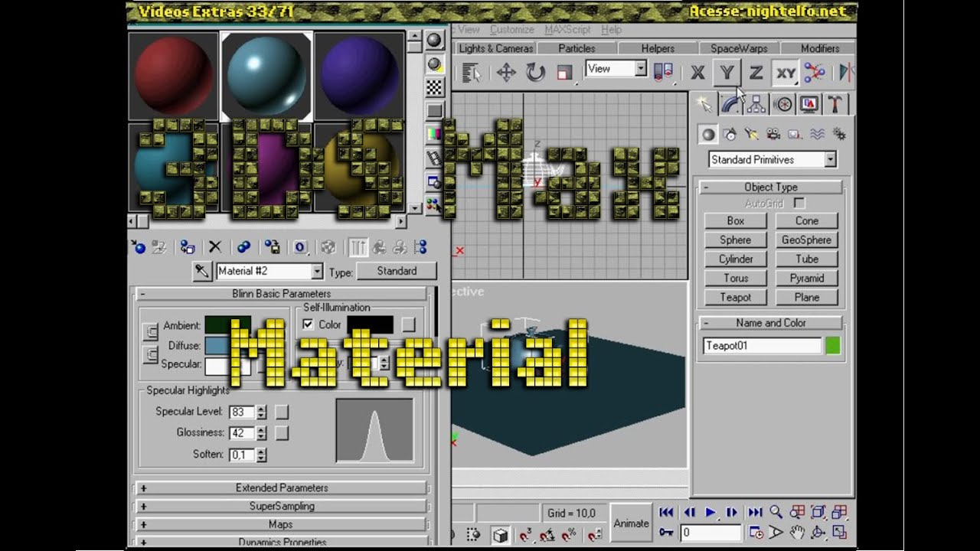This screenshot has width=980, height=551.
Task: Open the Modify command panel tab
Action: (730, 104)
